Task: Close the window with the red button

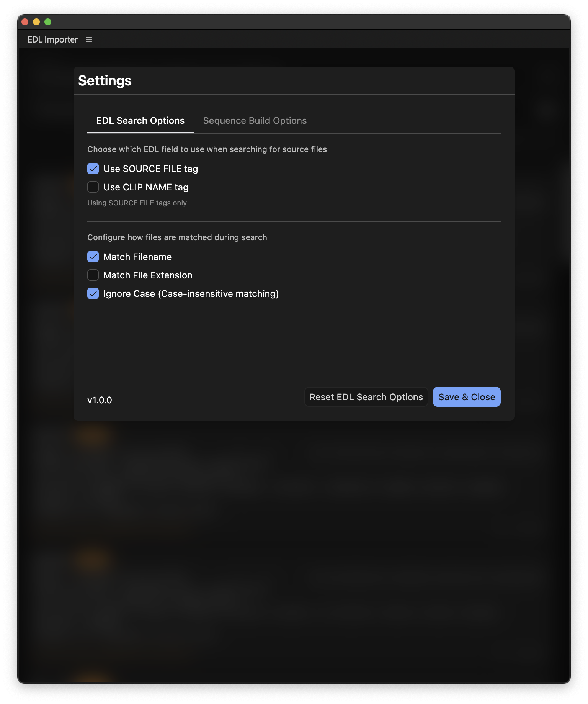Action: pos(25,22)
